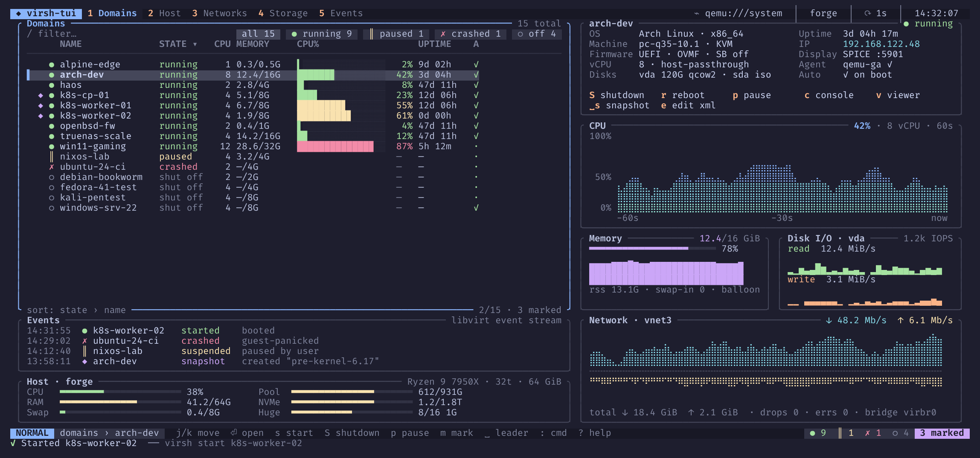Toggle the running 9 state filter
Viewport: 980px width, 458px height.
coord(322,34)
